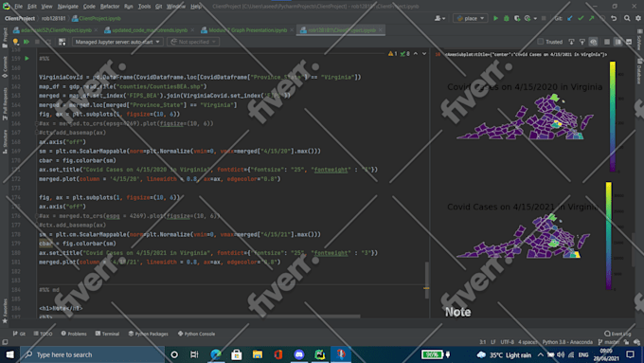Undo with the rollback arrow icon
The width and height of the screenshot is (644, 363).
[x=614, y=19]
